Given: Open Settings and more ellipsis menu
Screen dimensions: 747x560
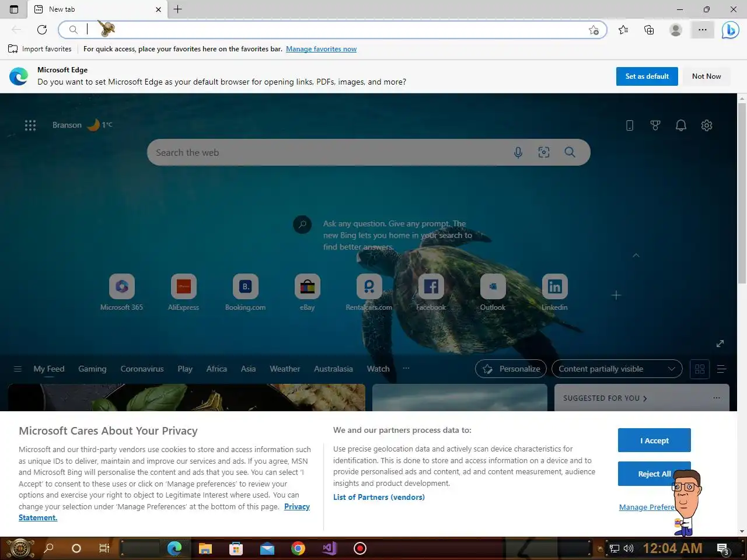Looking at the screenshot, I should coord(703,30).
